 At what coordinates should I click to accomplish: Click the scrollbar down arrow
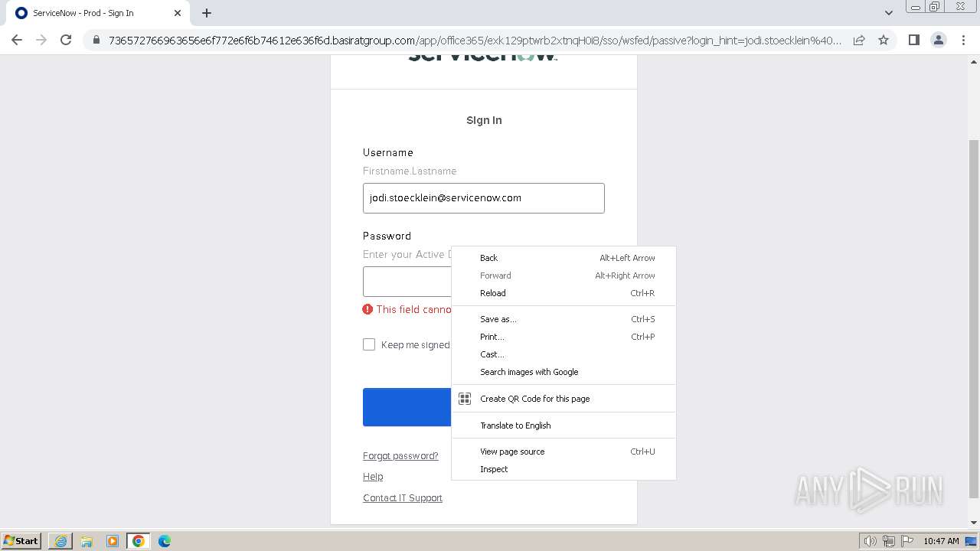tap(974, 523)
